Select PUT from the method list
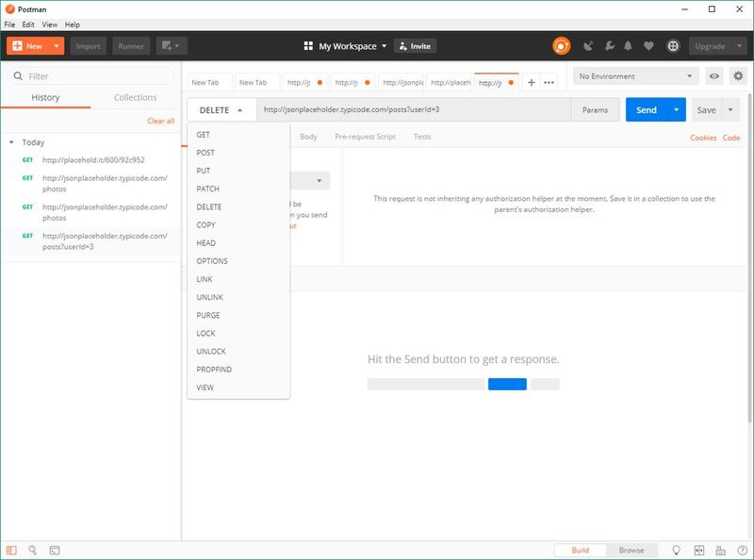The image size is (754, 560). 238,171
